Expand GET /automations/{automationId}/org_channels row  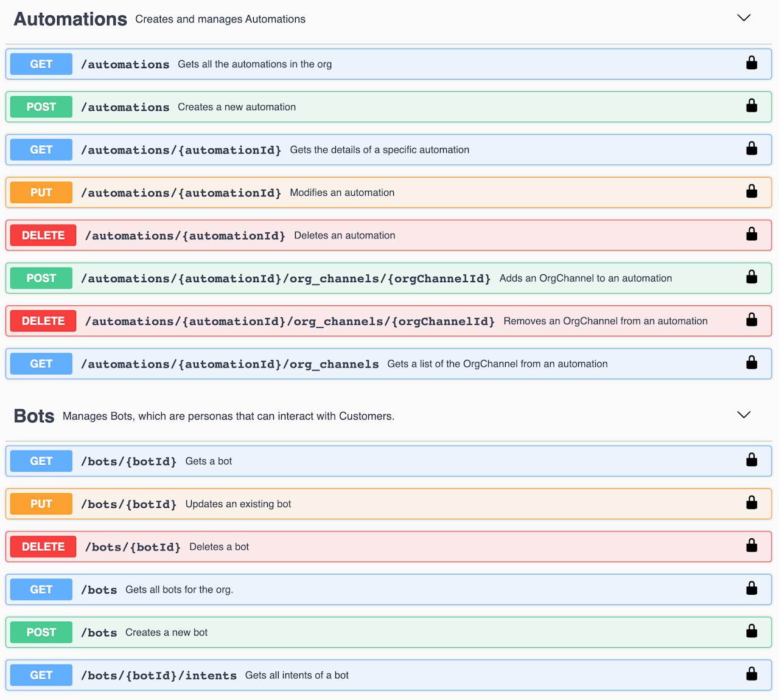click(230, 364)
